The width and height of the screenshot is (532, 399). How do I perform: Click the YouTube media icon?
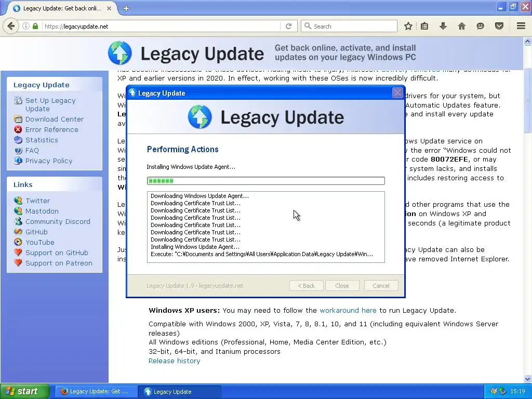(x=18, y=242)
